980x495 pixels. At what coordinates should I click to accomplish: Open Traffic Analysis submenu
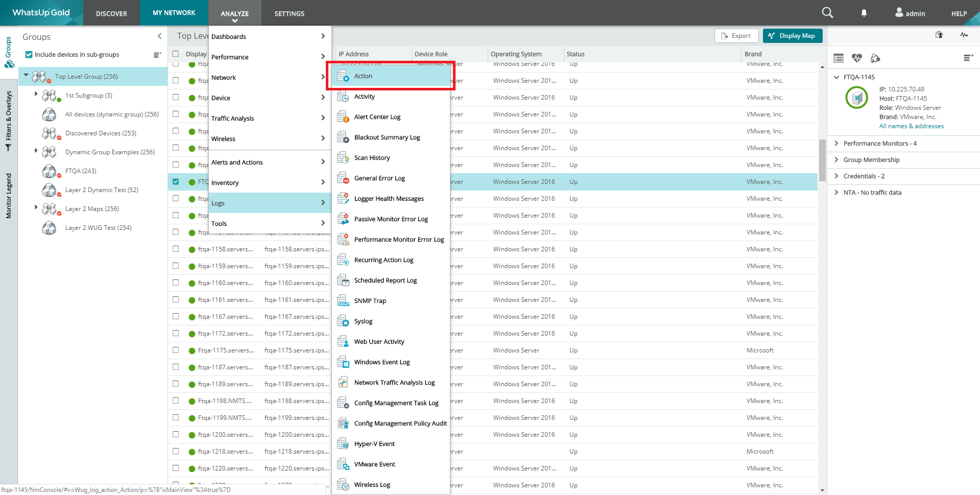click(x=270, y=119)
